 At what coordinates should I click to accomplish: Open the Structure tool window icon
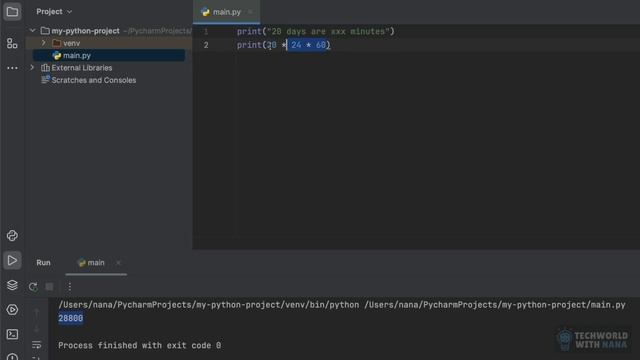pyautogui.click(x=12, y=43)
